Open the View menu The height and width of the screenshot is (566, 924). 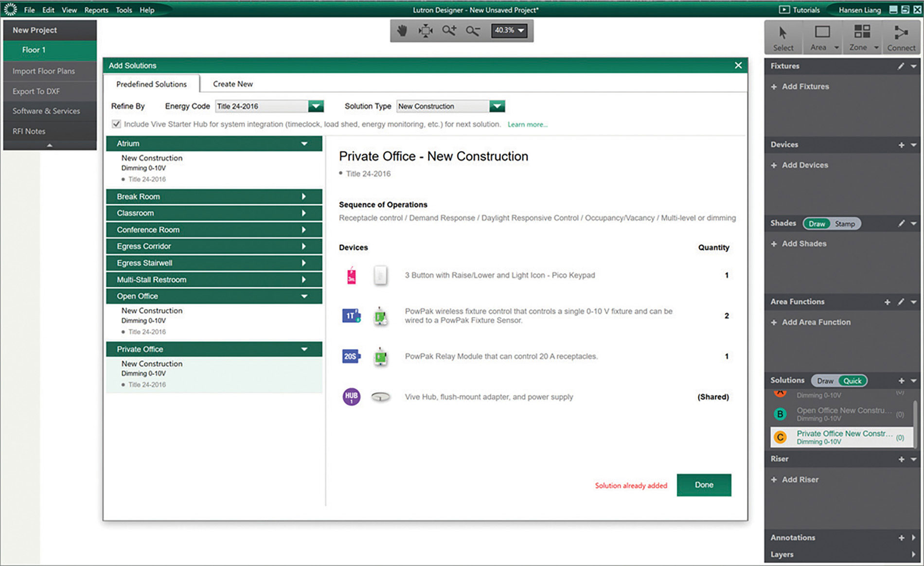coord(69,10)
